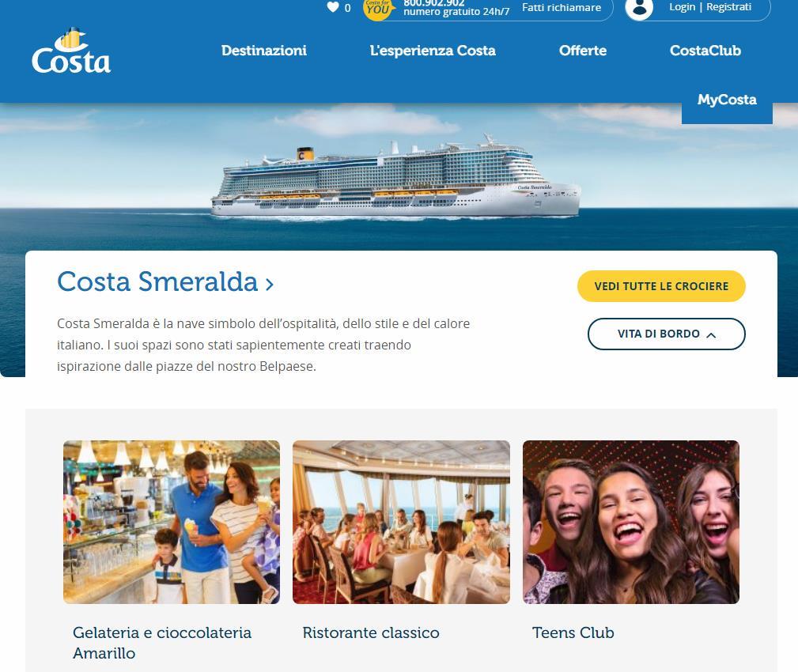
Task: Click the Costa for YOU badge
Action: pyautogui.click(x=379, y=9)
